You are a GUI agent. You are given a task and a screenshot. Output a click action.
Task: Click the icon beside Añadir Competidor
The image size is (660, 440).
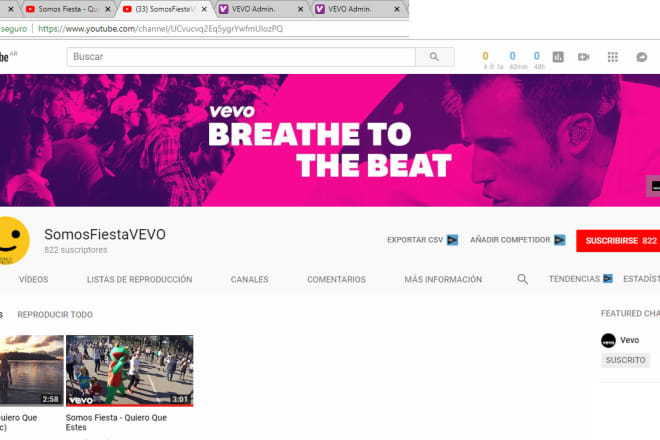(560, 240)
